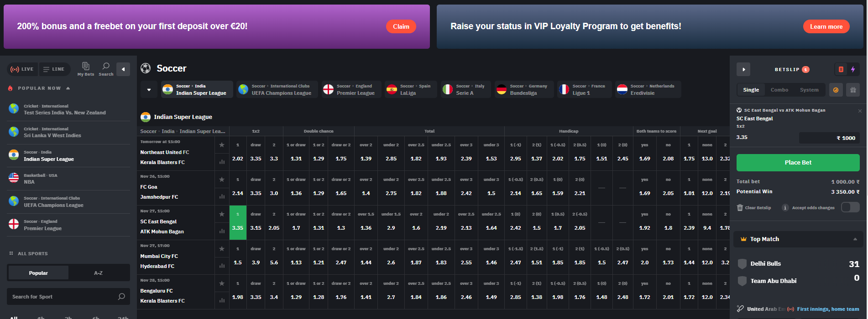Open statistics chart for Mumbai City match
This screenshot has height=319, width=868.
pyautogui.click(x=222, y=266)
